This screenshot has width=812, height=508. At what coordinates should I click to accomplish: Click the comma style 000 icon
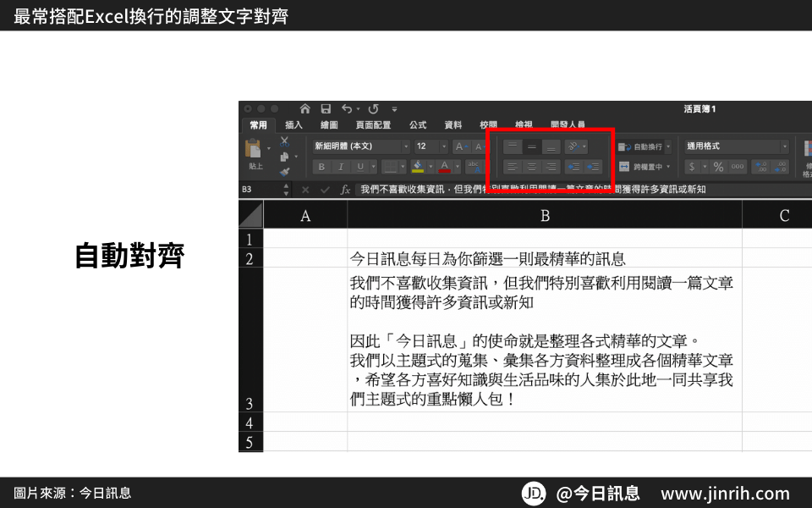(x=738, y=167)
